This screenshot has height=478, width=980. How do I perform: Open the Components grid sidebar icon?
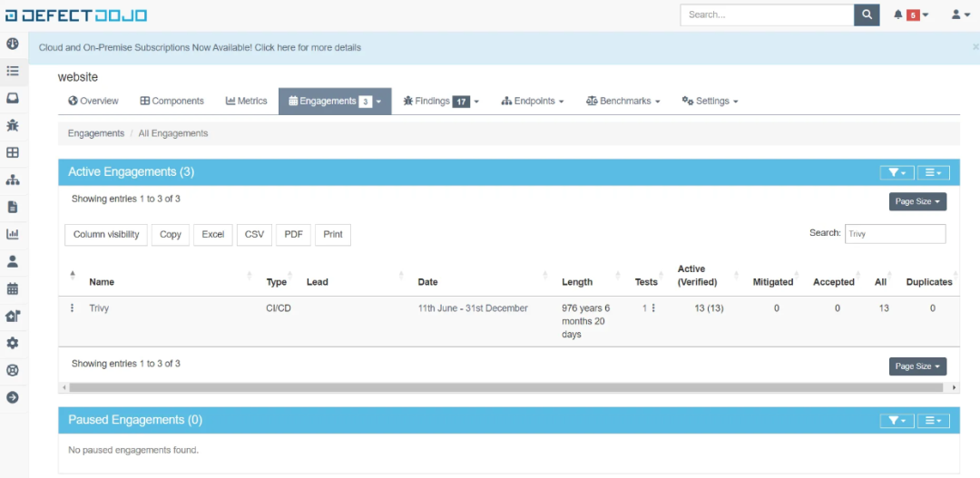click(13, 152)
